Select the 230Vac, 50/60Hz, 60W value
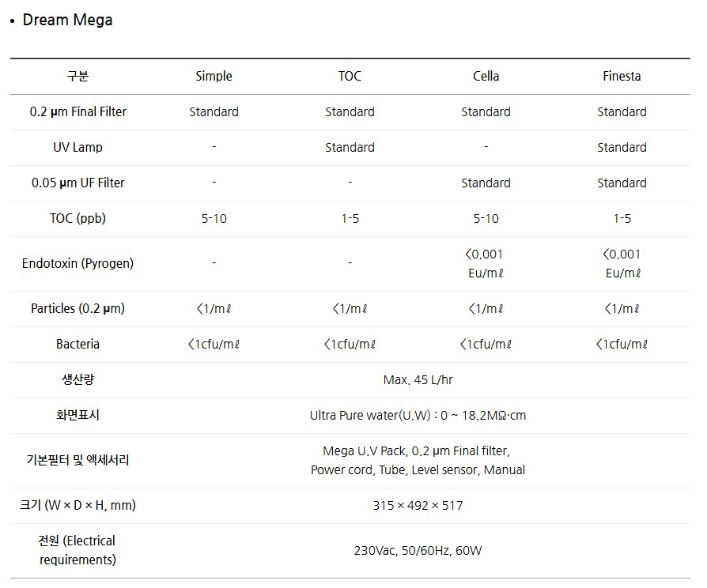 [x=418, y=551]
